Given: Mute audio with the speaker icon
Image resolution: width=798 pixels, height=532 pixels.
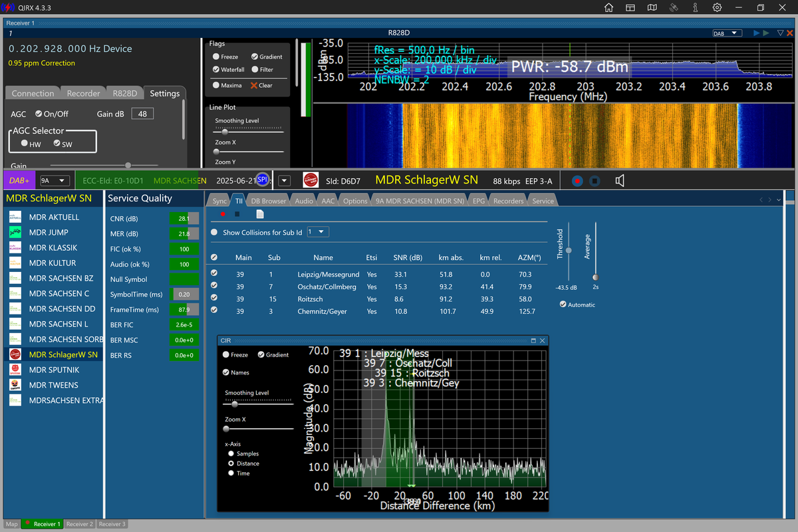Looking at the screenshot, I should coord(620,180).
